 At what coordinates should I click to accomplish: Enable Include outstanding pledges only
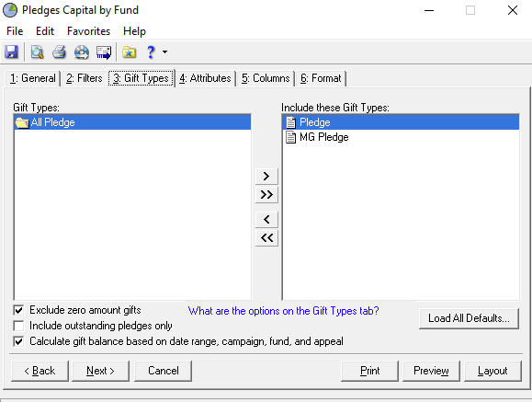click(18, 326)
